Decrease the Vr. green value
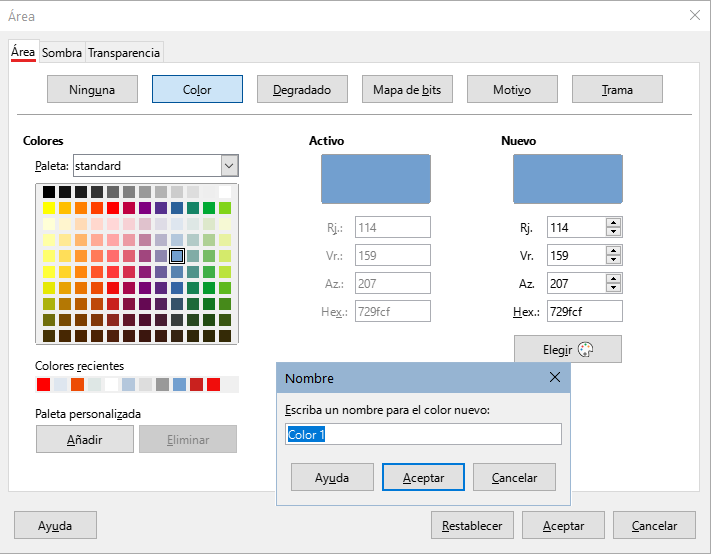 click(x=614, y=260)
